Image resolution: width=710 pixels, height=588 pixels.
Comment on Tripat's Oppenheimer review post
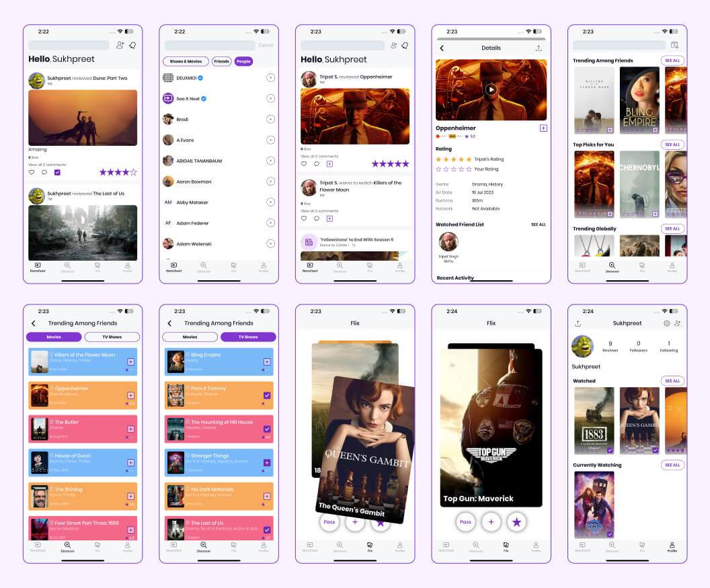coord(317,164)
